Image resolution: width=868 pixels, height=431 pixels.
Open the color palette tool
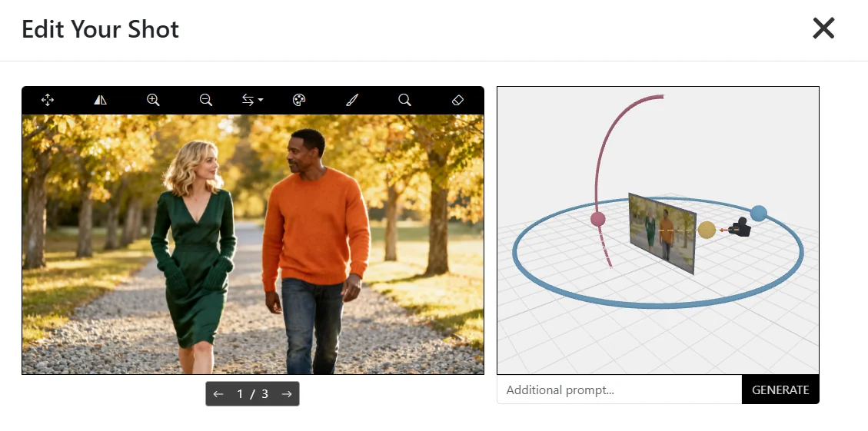coord(299,100)
